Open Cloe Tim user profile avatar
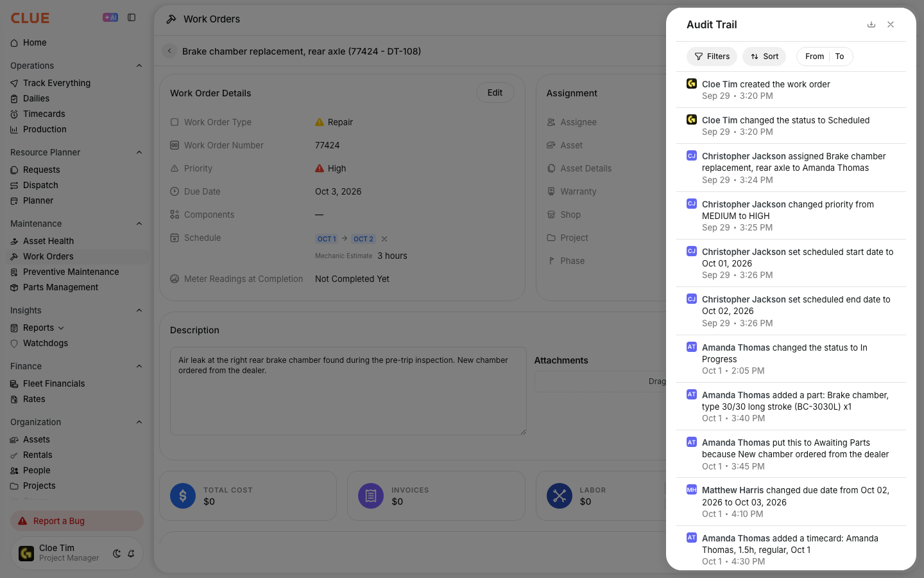Screen dimensions: 924x578 click(26, 553)
